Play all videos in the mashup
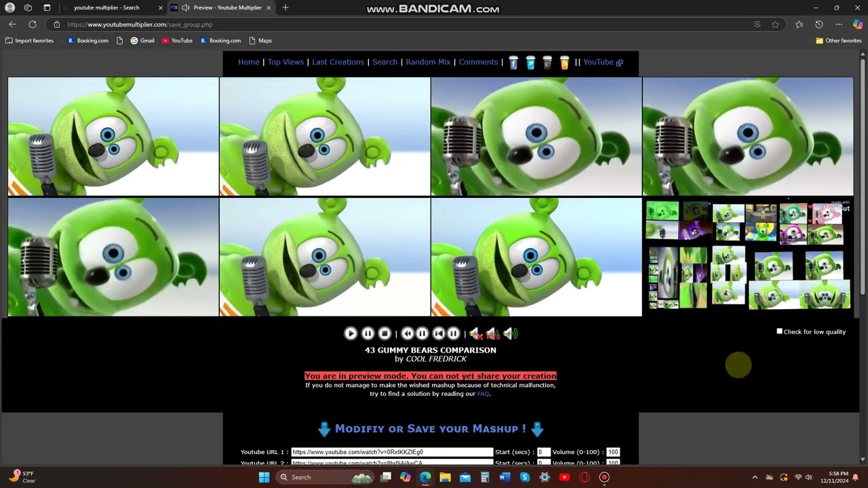This screenshot has height=488, width=868. tap(351, 333)
